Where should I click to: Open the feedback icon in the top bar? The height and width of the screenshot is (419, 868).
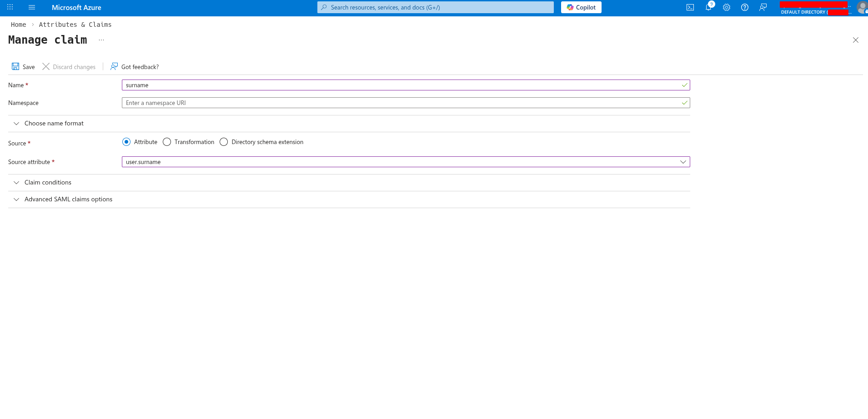pyautogui.click(x=763, y=7)
